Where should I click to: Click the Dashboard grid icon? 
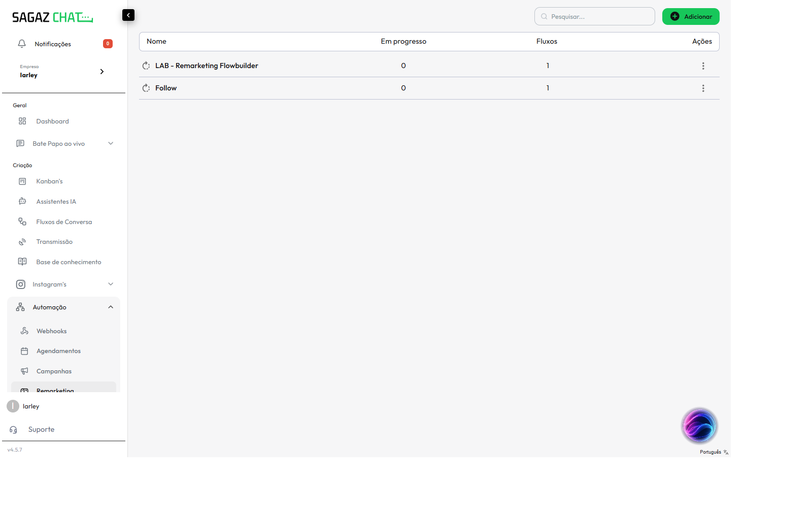click(x=22, y=121)
